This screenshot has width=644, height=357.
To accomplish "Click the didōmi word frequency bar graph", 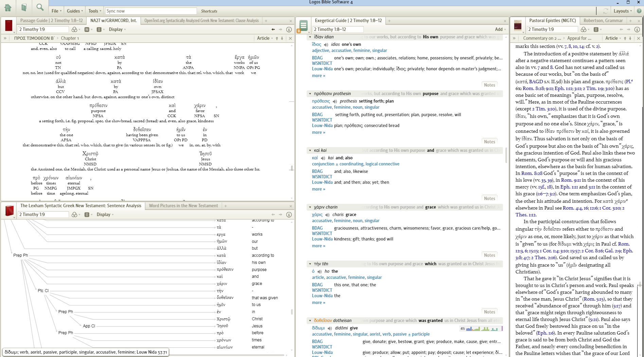I will tap(481, 328).
